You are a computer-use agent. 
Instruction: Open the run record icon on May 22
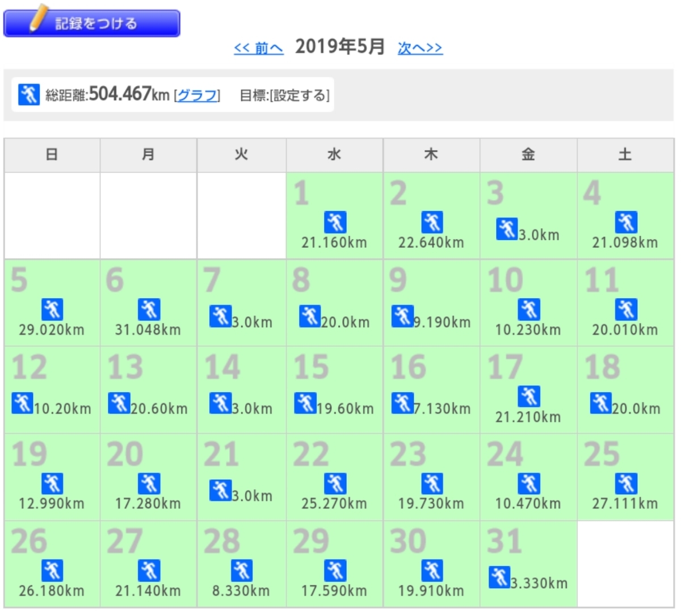pyautogui.click(x=335, y=484)
